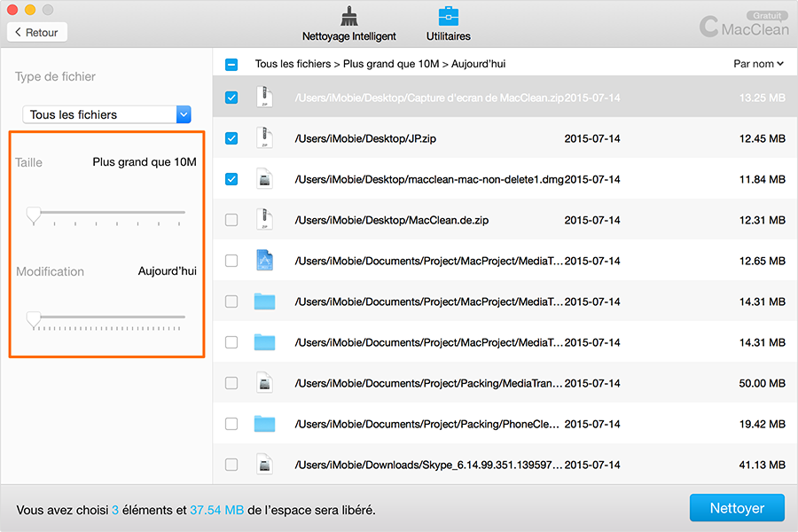Viewport: 798px width, 532px height.
Task: Click the breadcrumb Tous les fichiers > Plus grand que 10M
Action: pyautogui.click(x=347, y=64)
